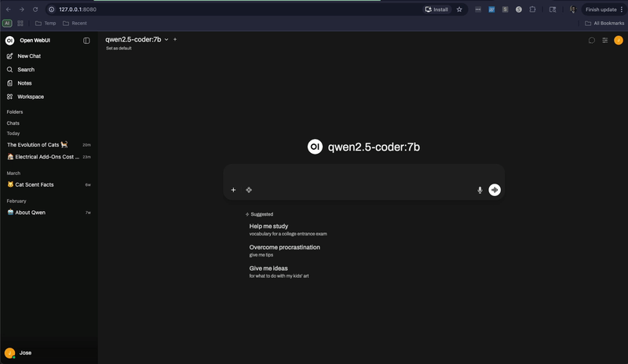Viewport: 628px width, 364px height.
Task: Click the Finish update button
Action: click(604, 9)
